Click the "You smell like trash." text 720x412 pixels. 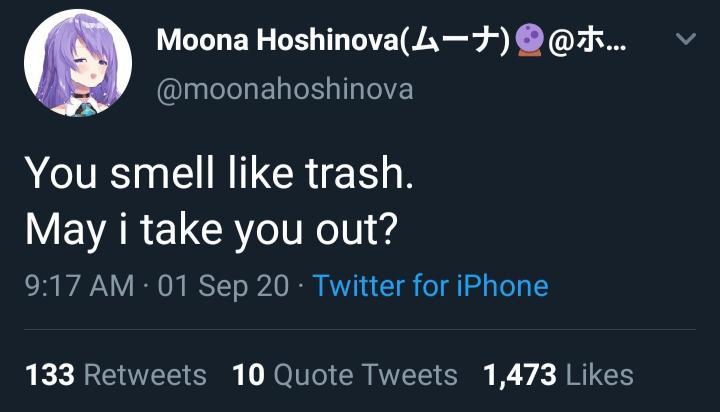coord(218,174)
